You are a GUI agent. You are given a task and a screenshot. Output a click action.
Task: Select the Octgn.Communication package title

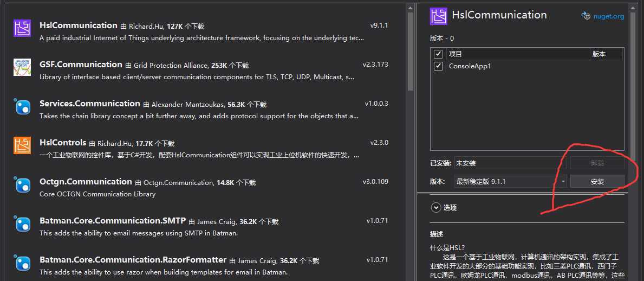tap(86, 181)
